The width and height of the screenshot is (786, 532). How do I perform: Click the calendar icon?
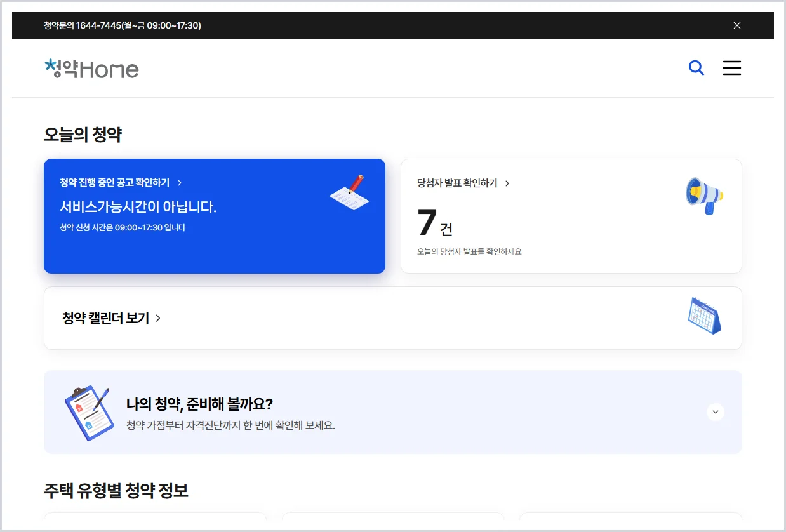point(705,316)
